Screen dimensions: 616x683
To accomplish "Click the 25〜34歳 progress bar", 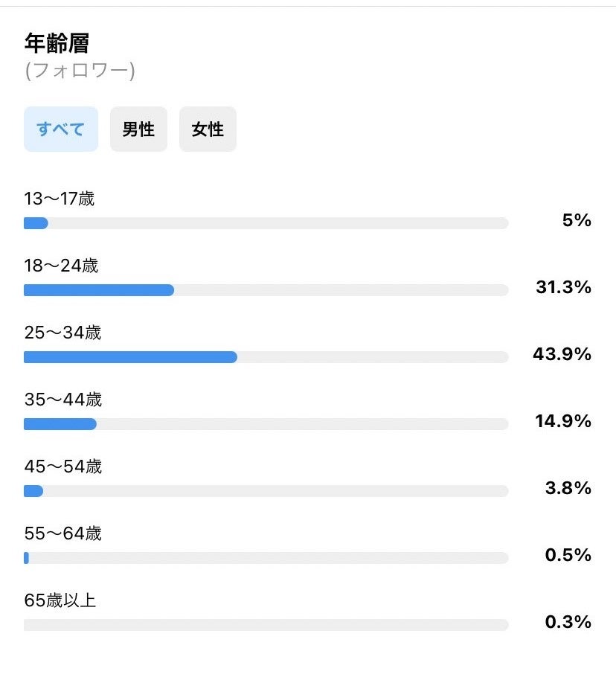I will (x=266, y=357).
